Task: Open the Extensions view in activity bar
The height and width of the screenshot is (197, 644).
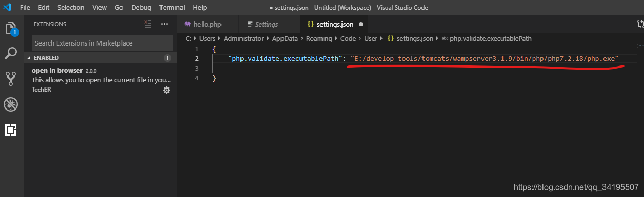Action: (x=11, y=129)
